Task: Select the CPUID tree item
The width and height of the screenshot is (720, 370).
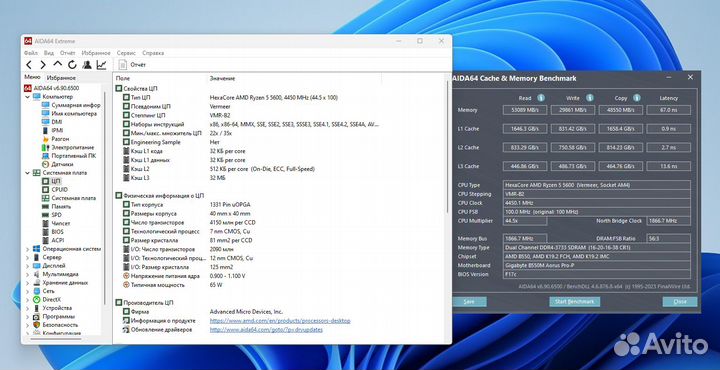Action: tap(55, 189)
